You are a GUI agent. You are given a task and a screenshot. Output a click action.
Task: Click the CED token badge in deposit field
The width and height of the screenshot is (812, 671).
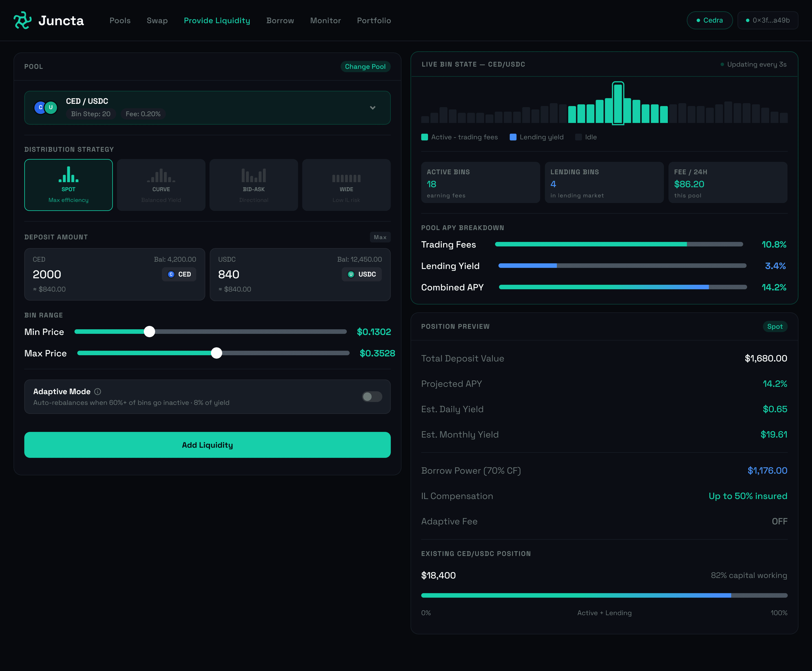point(179,274)
